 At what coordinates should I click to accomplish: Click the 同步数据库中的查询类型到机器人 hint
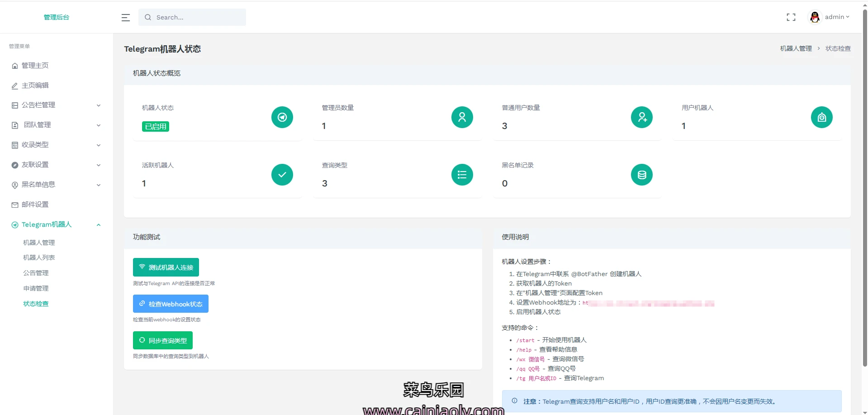(171, 356)
